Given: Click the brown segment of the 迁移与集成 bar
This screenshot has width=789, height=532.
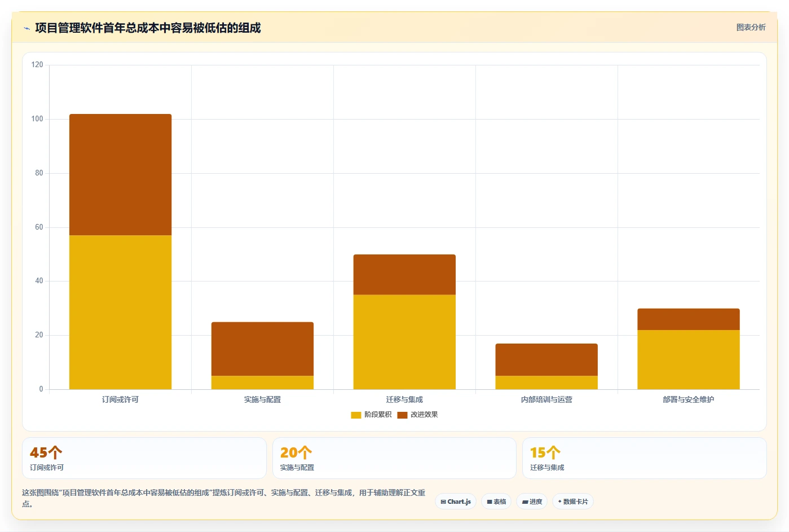Looking at the screenshot, I should 404,274.
